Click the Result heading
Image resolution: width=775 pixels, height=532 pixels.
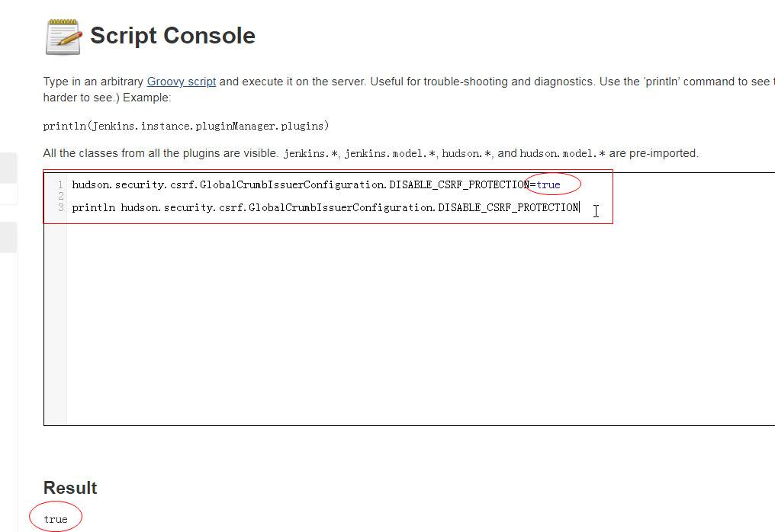(70, 488)
